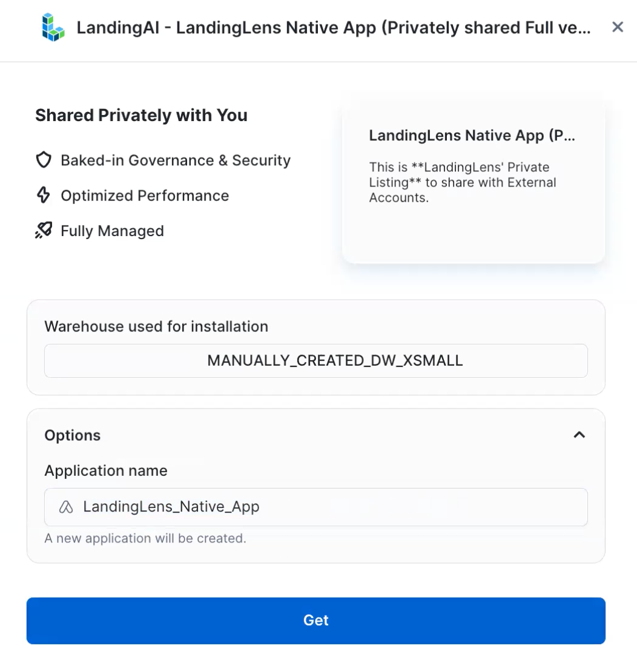Close the LandingLens listing dialog
The height and width of the screenshot is (672, 637).
pos(618,27)
